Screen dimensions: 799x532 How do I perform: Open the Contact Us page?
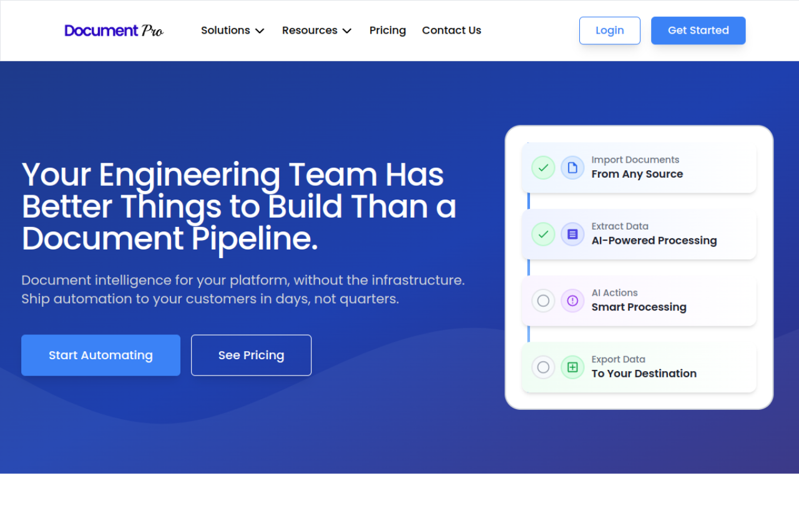[x=451, y=31]
